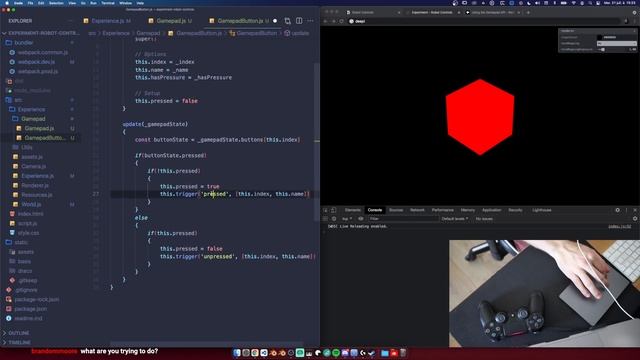This screenshot has height=360, width=640.
Task: Open webpack.common.js file
Action: click(42, 52)
